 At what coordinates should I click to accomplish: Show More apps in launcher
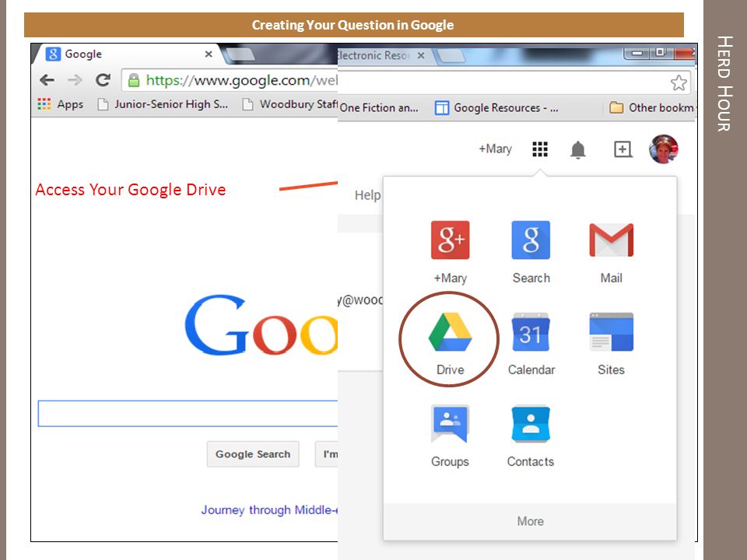530,521
